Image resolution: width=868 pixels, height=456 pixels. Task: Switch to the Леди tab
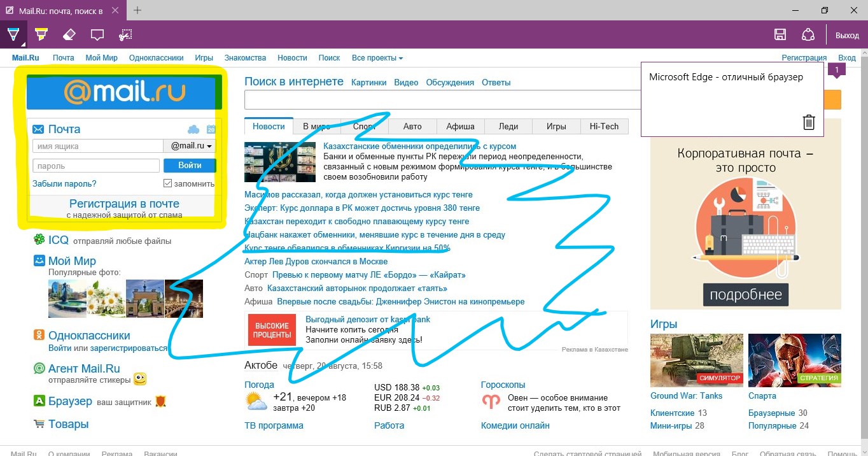point(508,126)
